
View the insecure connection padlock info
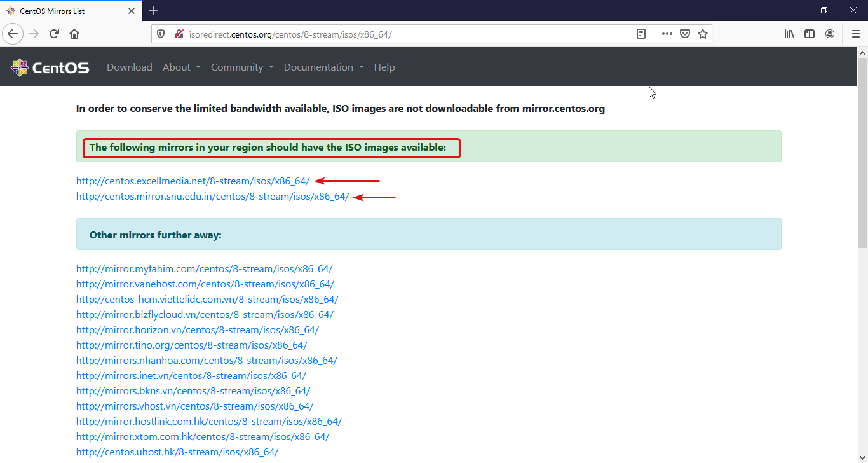(x=179, y=34)
